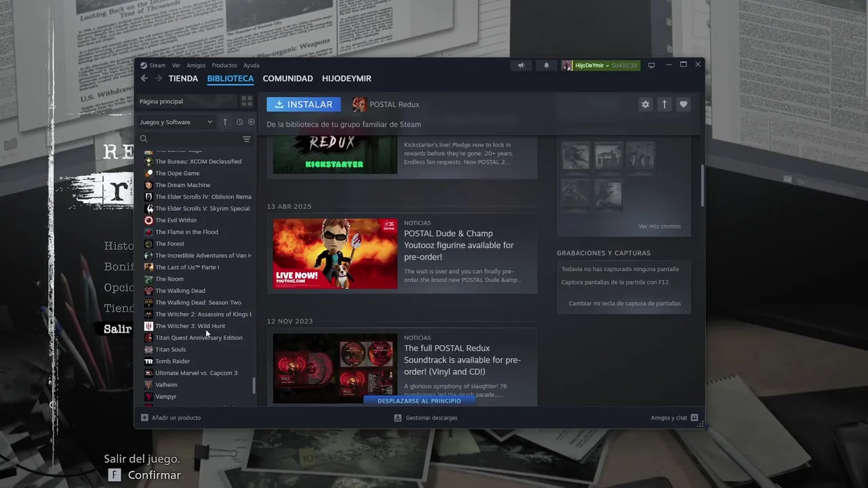Viewport: 868px width, 488px height.
Task: Open the HIJODEYMIR profile tab
Action: [x=347, y=79]
